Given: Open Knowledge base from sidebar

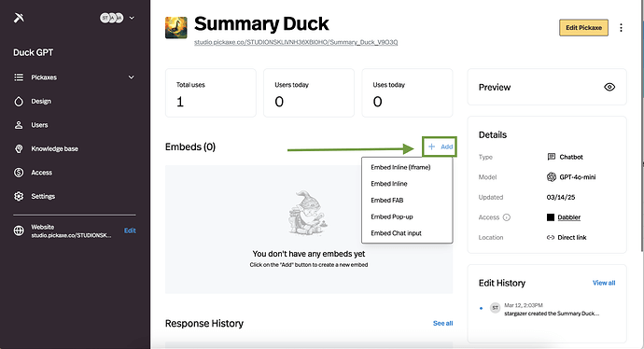Looking at the screenshot, I should coord(55,148).
